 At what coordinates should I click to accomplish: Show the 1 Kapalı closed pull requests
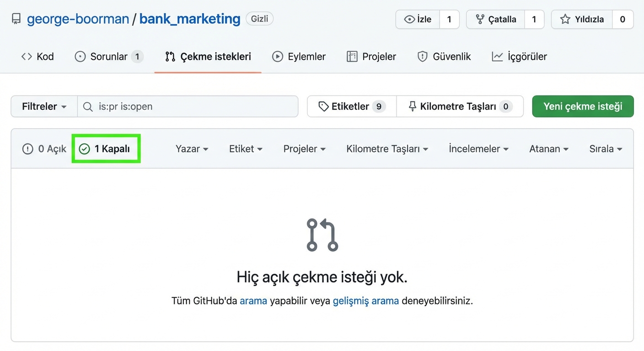click(106, 149)
